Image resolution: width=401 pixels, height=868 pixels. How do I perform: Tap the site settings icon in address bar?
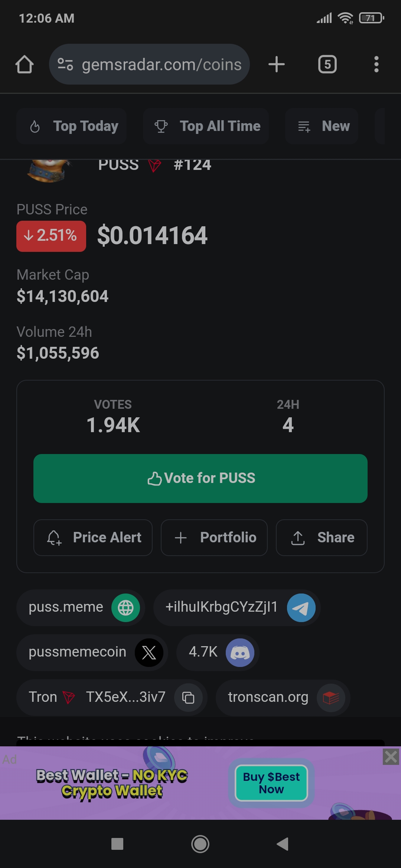(65, 65)
